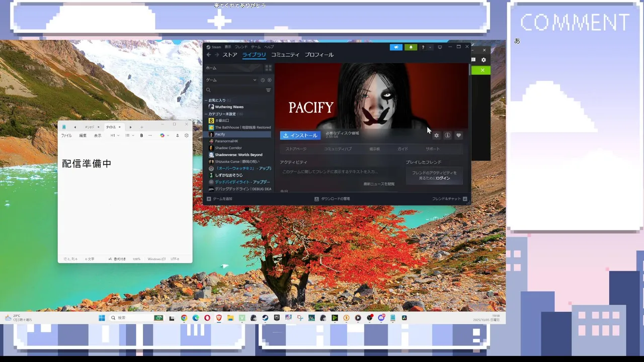Click the Steam back navigation arrow

point(209,55)
